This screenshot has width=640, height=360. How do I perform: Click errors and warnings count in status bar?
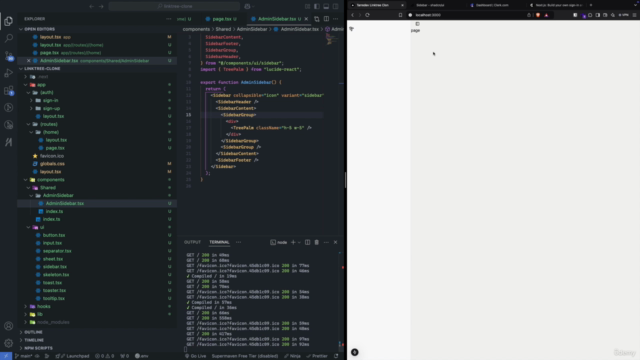point(104,356)
